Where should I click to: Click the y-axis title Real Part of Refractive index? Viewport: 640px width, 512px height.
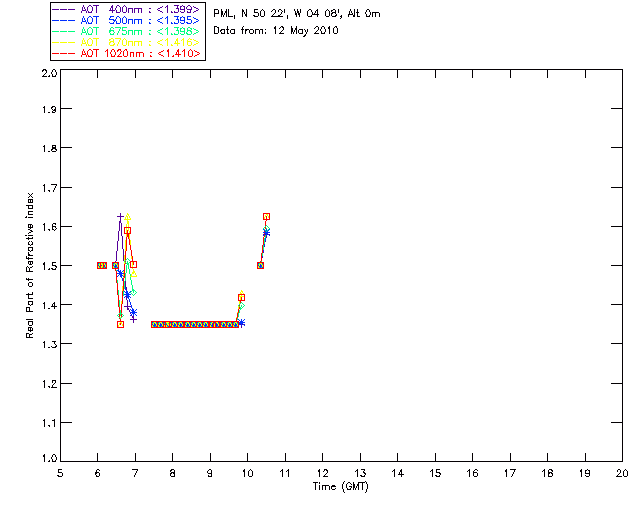(x=29, y=265)
